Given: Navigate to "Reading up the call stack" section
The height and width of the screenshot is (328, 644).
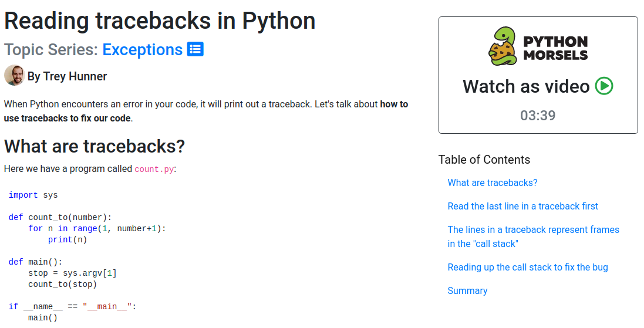Looking at the screenshot, I should coord(527,267).
